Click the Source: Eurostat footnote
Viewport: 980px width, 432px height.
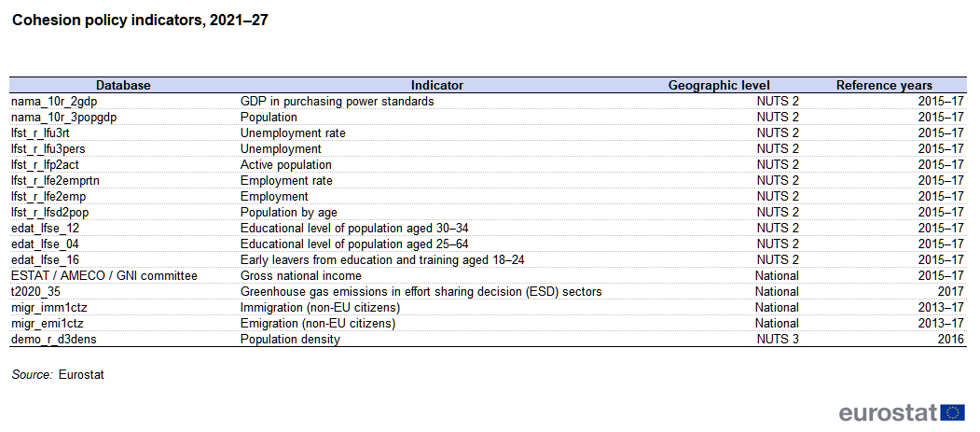[x=58, y=374]
